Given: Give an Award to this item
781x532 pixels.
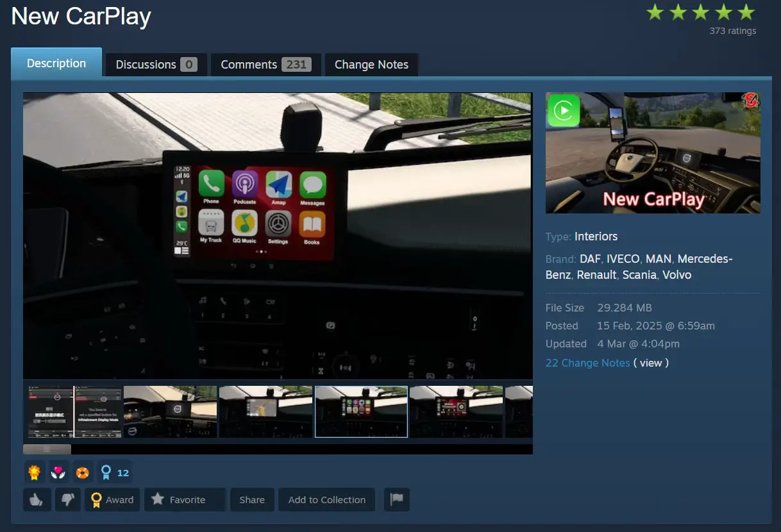Looking at the screenshot, I should coord(112,500).
